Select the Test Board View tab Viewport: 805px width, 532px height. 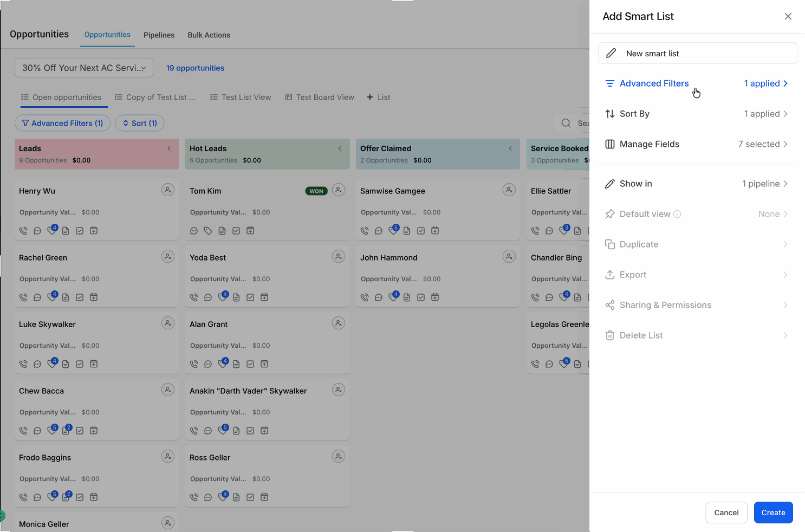point(320,98)
